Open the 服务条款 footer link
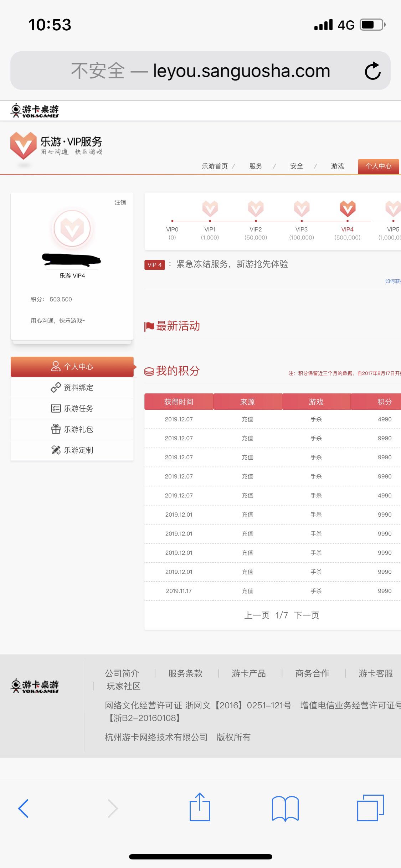The width and height of the screenshot is (401, 868). 185,673
